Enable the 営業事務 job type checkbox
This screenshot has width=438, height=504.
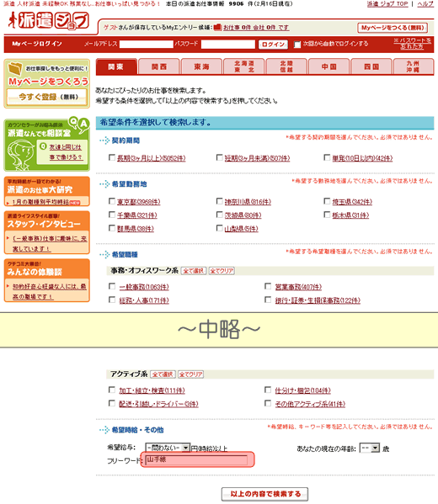pyautogui.click(x=268, y=286)
